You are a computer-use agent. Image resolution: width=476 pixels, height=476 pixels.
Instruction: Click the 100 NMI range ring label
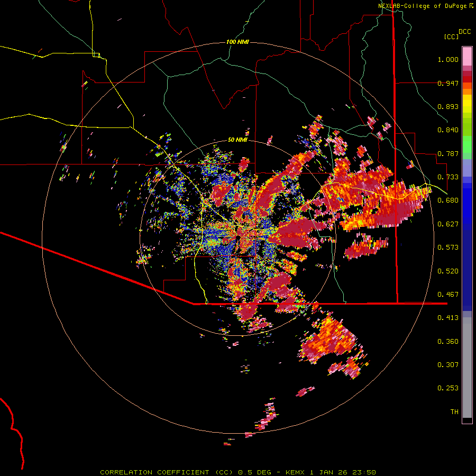pyautogui.click(x=237, y=42)
